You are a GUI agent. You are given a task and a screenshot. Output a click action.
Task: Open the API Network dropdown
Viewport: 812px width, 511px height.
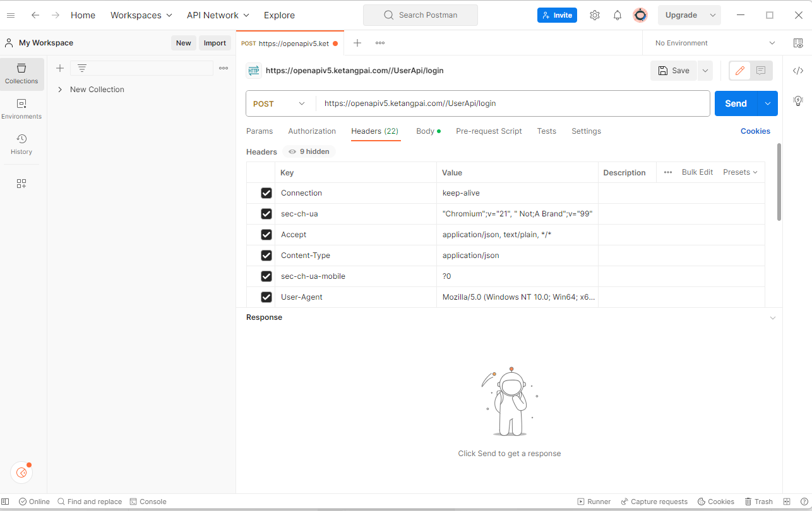point(218,15)
